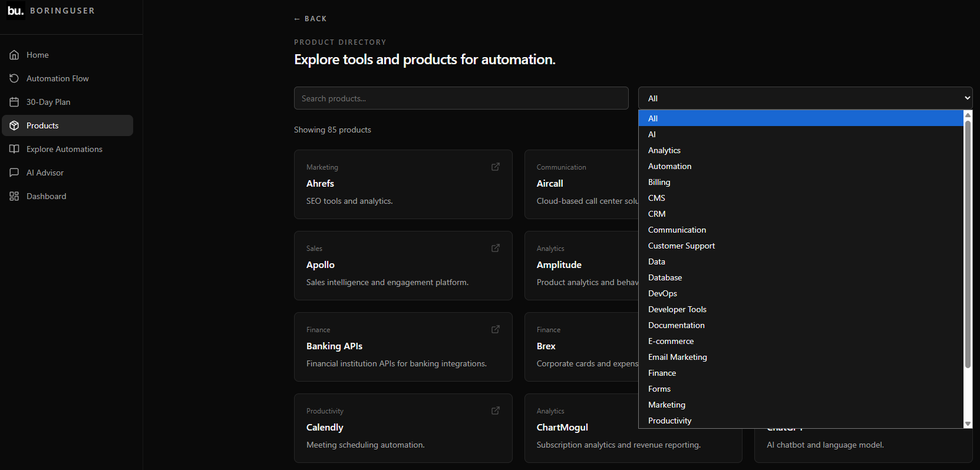This screenshot has height=470, width=980.
Task: Choose Developer Tools category option
Action: (x=801, y=309)
